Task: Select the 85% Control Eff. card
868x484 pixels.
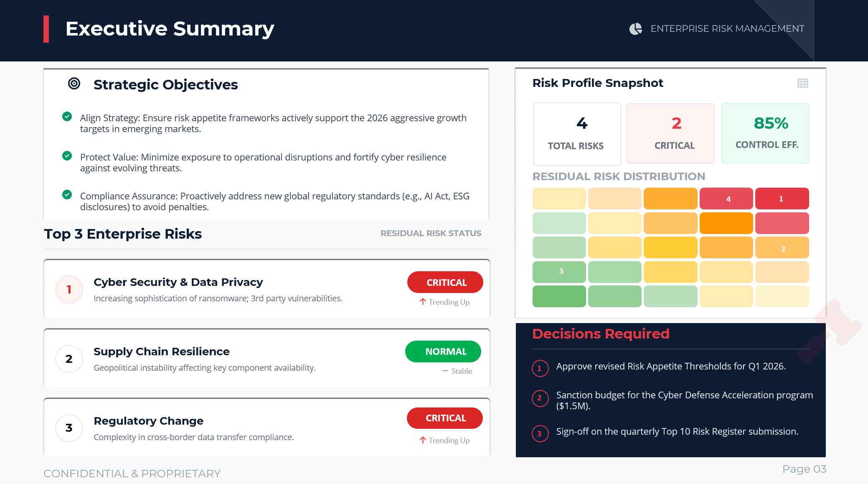Action: coord(765,133)
